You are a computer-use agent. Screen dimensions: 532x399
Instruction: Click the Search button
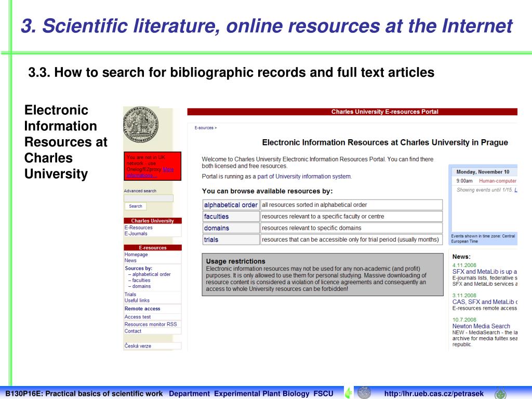[136, 206]
